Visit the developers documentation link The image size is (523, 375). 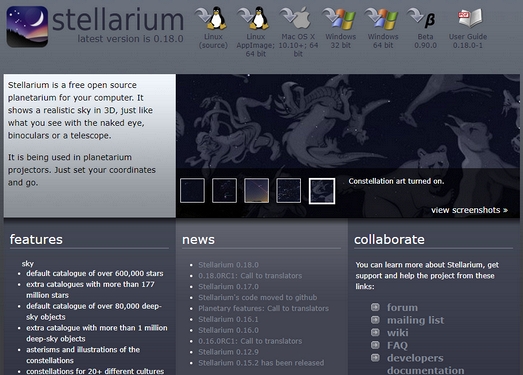426,364
